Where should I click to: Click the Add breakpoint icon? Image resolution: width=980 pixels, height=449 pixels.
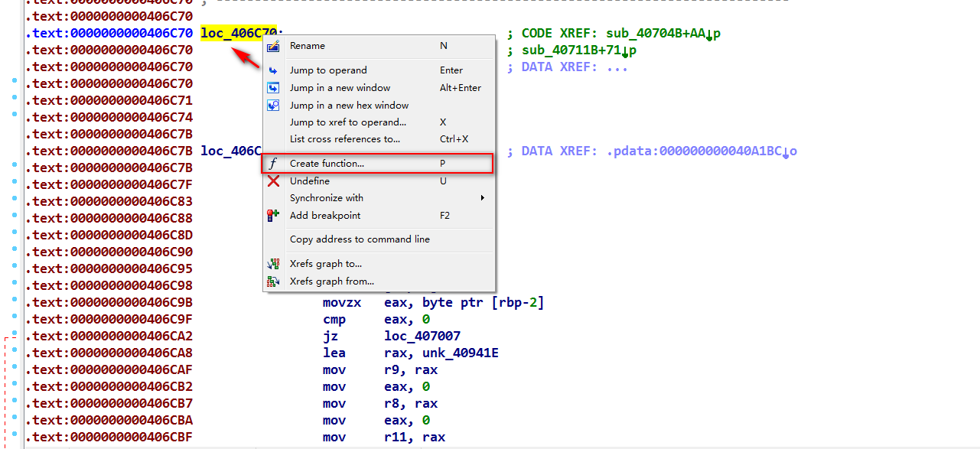pos(273,216)
